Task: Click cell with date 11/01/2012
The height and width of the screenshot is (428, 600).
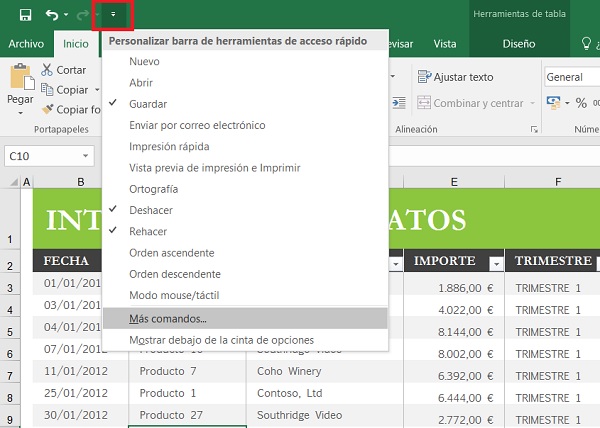Action: pyautogui.click(x=80, y=371)
